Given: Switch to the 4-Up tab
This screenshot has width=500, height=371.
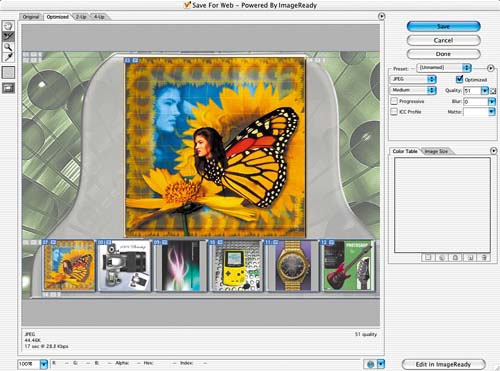Looking at the screenshot, I should [x=99, y=17].
